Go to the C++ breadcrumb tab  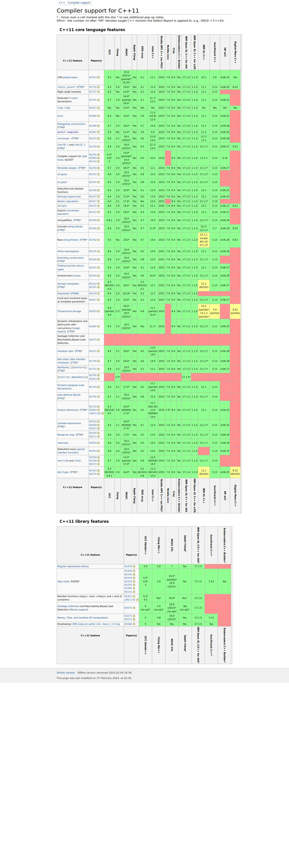click(x=62, y=3)
